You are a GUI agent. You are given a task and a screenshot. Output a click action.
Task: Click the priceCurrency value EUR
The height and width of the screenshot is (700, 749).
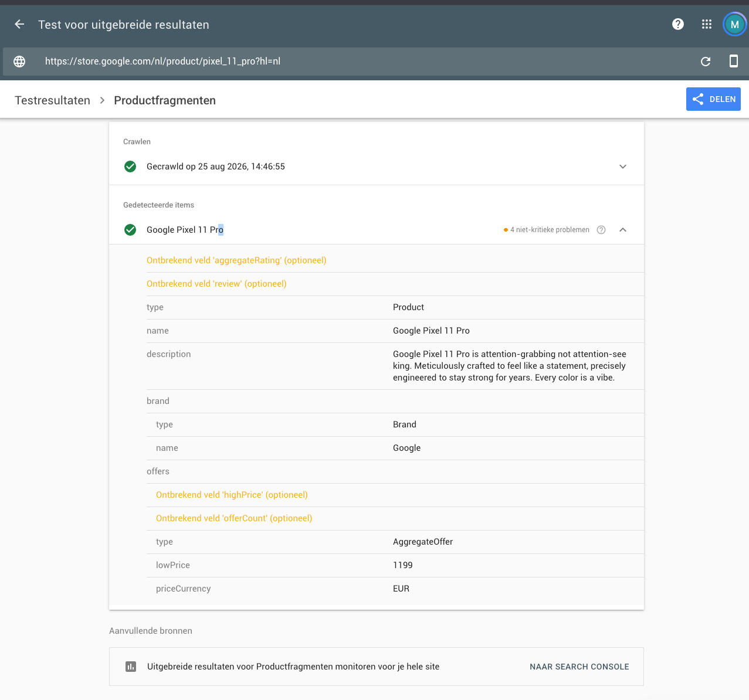(401, 589)
